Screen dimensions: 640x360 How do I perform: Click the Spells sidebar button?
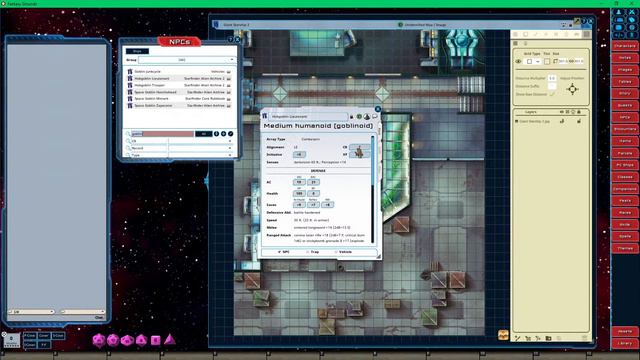click(x=625, y=236)
